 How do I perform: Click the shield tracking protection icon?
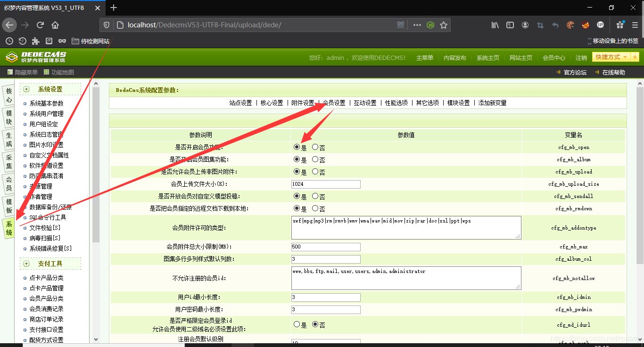(x=107, y=25)
